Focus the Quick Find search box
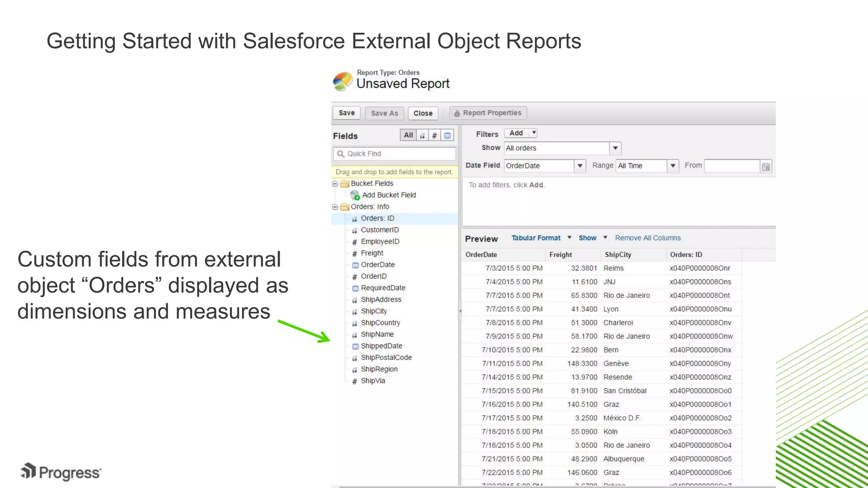Viewport: 868px width, 488px height. point(395,154)
